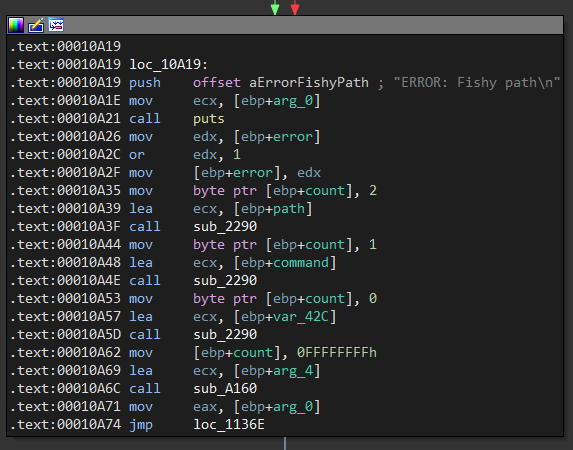
Task: Click the 0FFFFFFFFh immediate value
Action: [337, 352]
